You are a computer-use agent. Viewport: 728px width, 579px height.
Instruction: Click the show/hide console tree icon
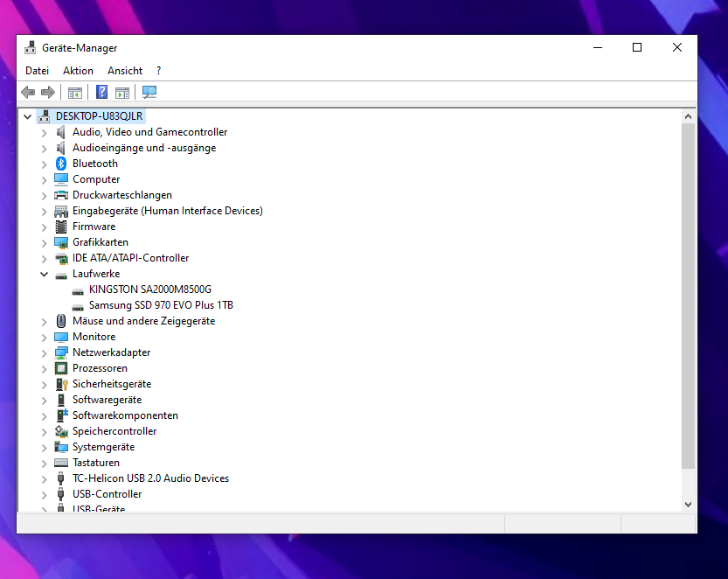[x=75, y=93]
